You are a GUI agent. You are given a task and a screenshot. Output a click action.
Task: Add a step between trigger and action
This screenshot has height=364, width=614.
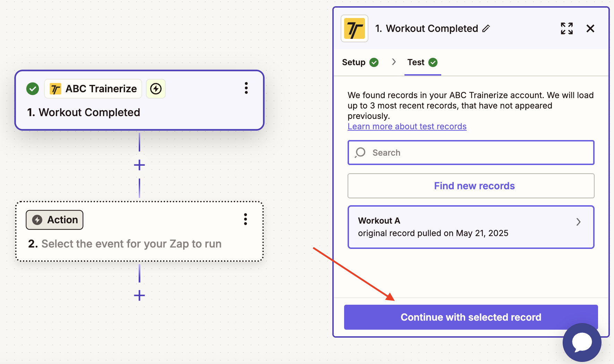(139, 165)
